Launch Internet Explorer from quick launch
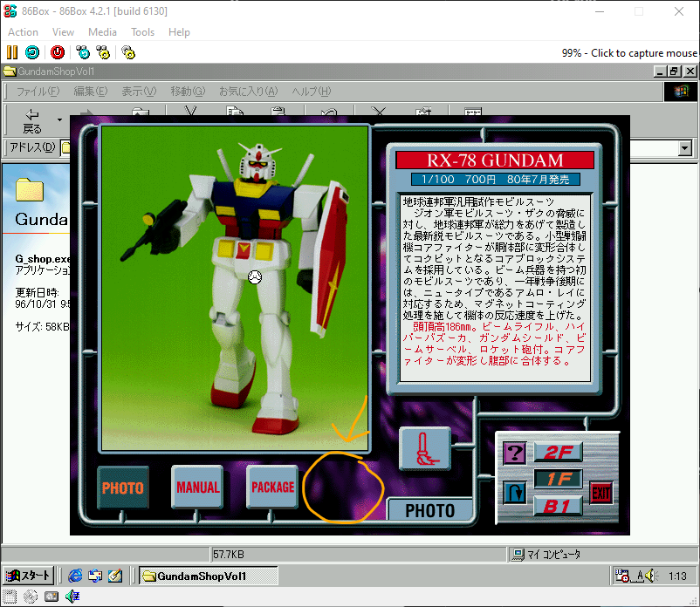Viewport: 700px width, 607px height. click(x=75, y=576)
